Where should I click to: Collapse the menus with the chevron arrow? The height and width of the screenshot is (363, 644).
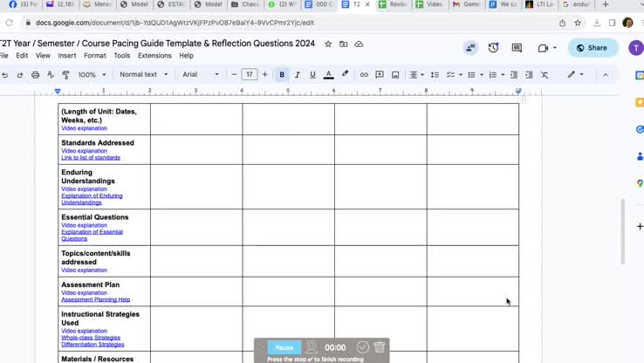coord(606,75)
